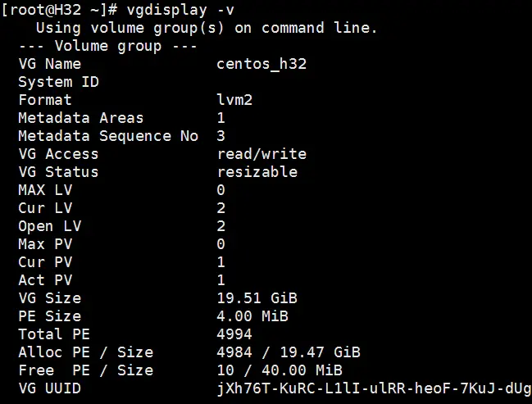This screenshot has height=404, width=532.
Task: Click the read/write access value
Action: tap(261, 154)
